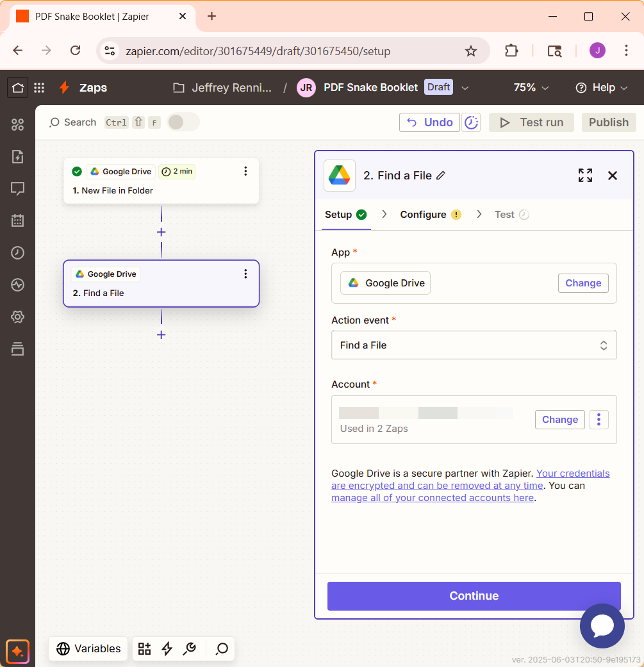This screenshot has width=644, height=667.
Task: Open the advanced settings gear icon
Action: tap(17, 317)
